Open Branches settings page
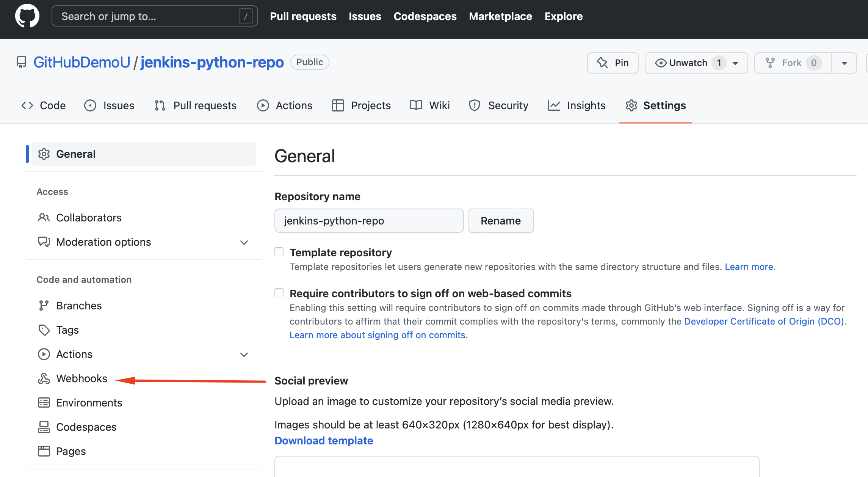Screen dimensions: 868x477 [x=79, y=306]
